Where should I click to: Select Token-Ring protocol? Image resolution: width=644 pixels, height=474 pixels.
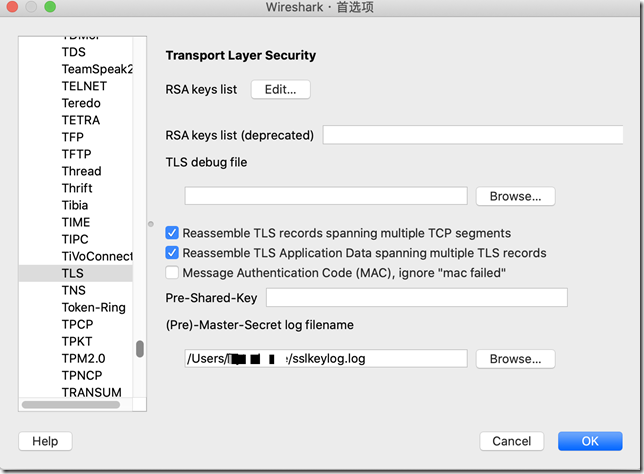(x=76, y=308)
